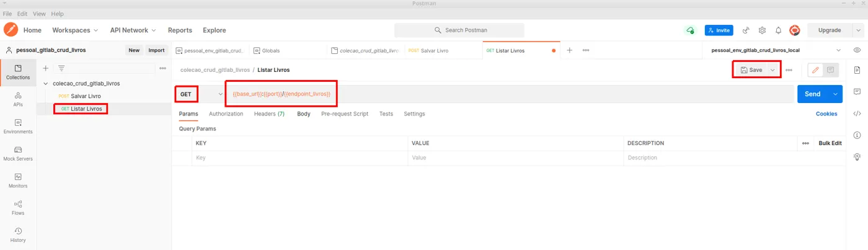The image size is (868, 250).
Task: Click the Send button
Action: click(x=813, y=94)
